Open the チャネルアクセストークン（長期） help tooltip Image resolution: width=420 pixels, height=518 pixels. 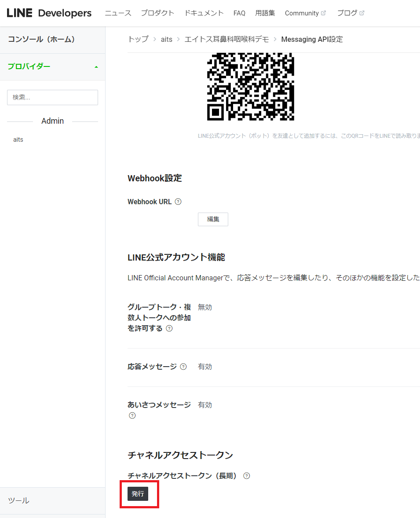pyautogui.click(x=247, y=475)
